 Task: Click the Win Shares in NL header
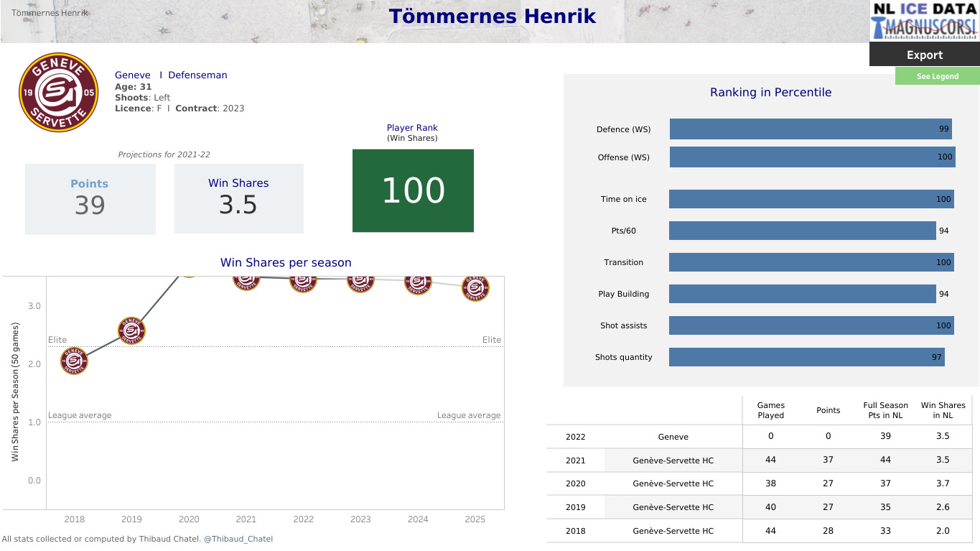943,410
